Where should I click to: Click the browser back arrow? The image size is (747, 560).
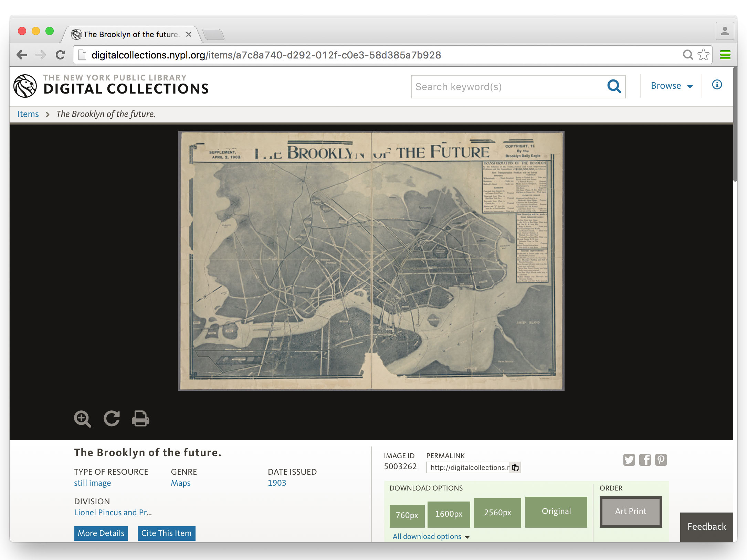(x=22, y=55)
